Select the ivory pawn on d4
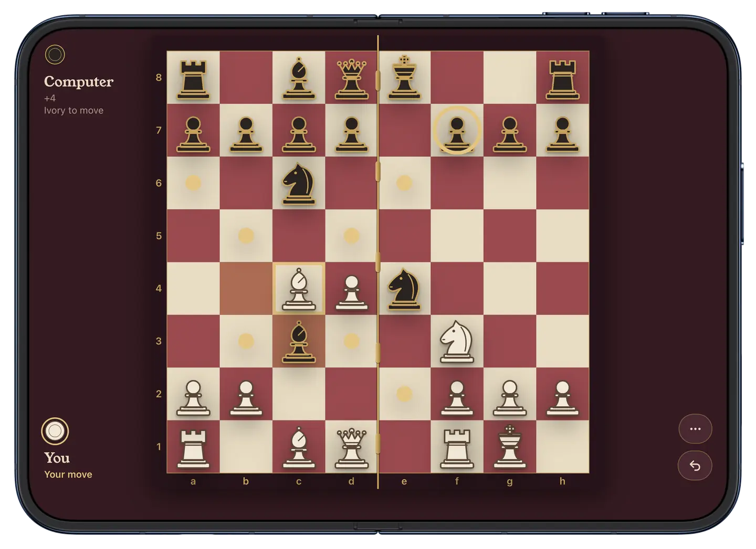This screenshot has height=549, width=756. [351, 291]
